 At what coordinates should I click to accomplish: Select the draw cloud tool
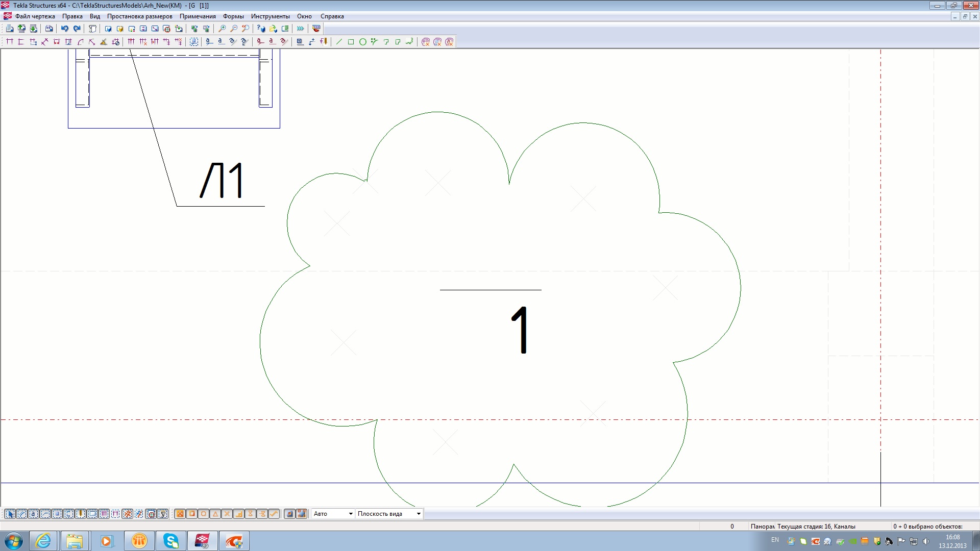click(x=410, y=42)
